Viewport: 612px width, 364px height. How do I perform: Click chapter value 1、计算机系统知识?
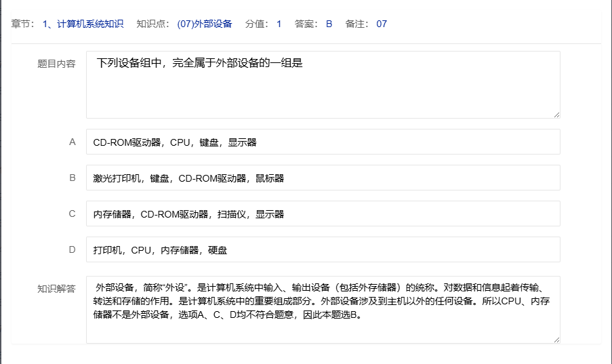pos(83,24)
